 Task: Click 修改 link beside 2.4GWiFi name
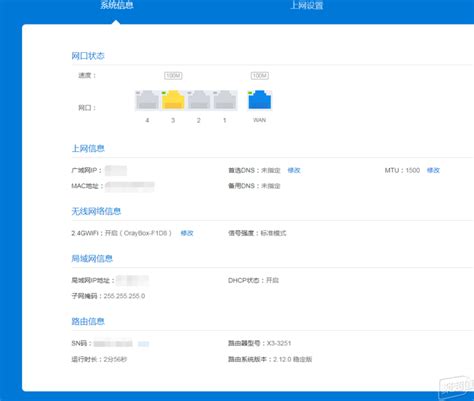[x=187, y=233]
